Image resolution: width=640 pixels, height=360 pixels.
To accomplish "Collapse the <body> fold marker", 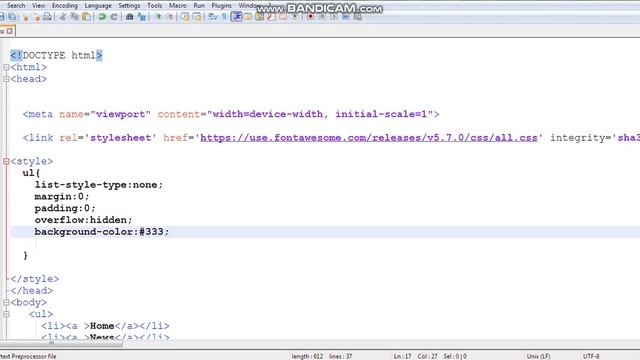I will point(6,302).
